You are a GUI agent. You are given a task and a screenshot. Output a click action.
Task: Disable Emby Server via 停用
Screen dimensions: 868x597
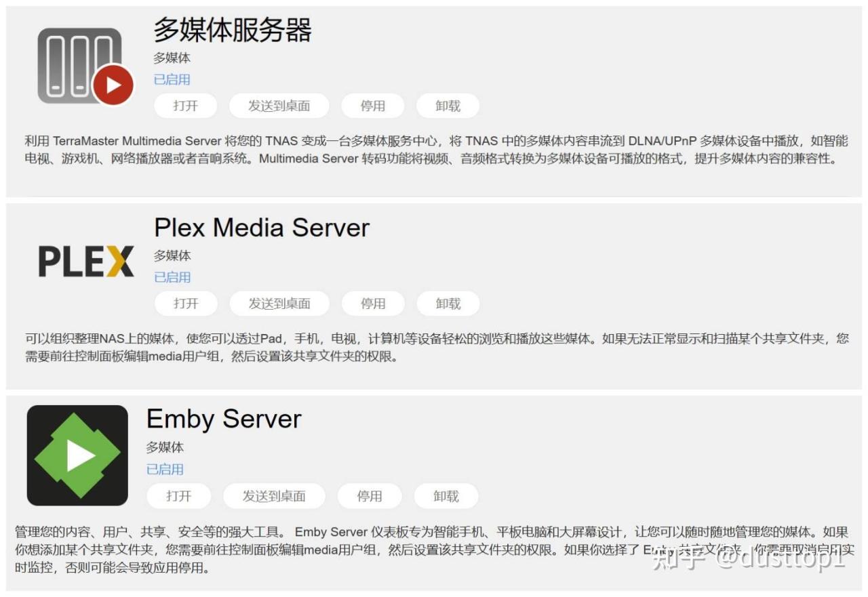(370, 496)
